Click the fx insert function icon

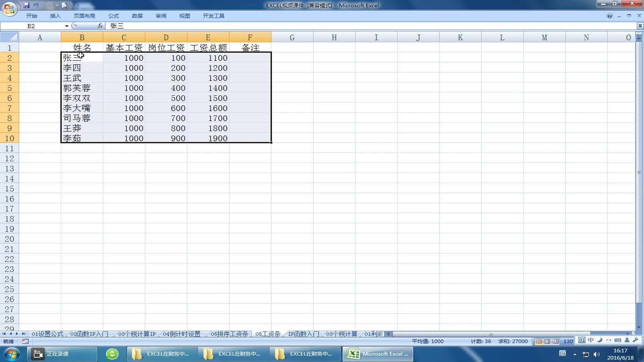(x=100, y=26)
